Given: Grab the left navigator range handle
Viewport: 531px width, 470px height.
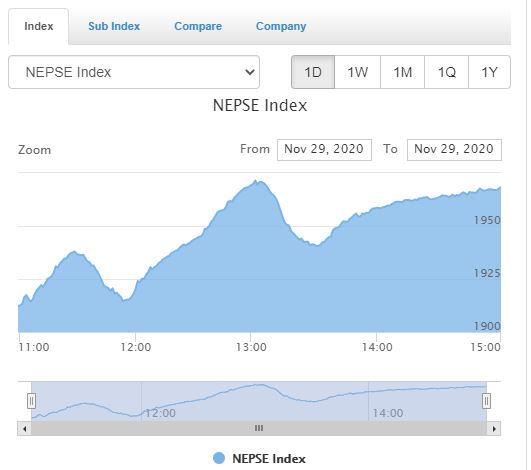Looking at the screenshot, I should click(31, 401).
